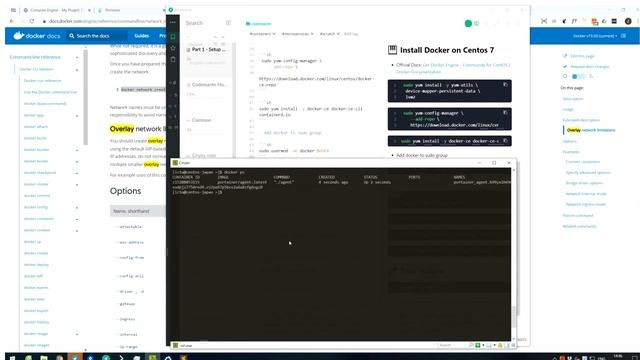Click Related commands in page outline
This screenshot has width=640, height=360.
pos(579,226)
